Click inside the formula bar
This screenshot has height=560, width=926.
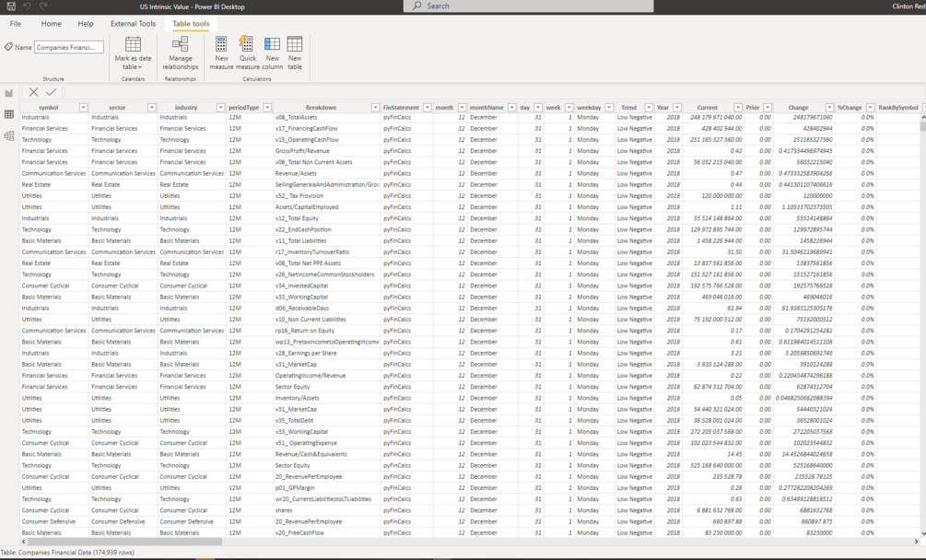[493, 92]
